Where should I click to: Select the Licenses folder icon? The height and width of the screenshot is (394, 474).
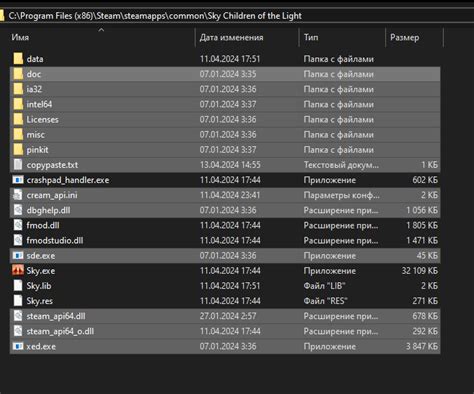[18, 119]
